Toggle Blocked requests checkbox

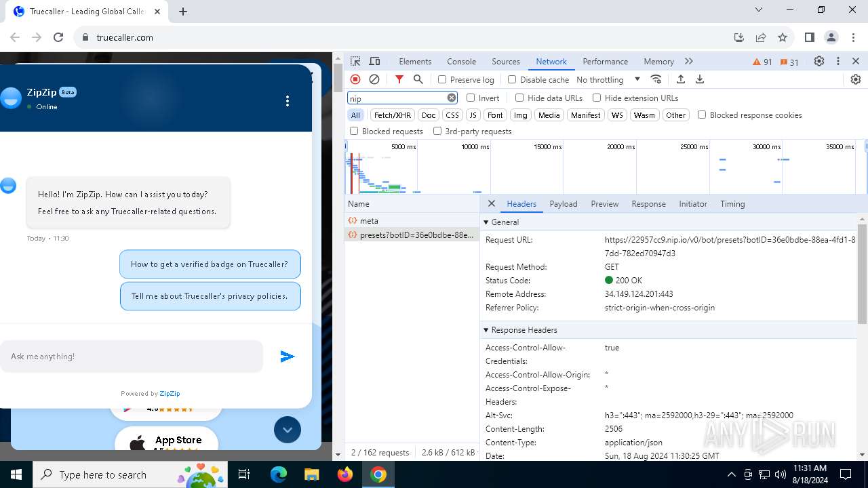click(354, 131)
